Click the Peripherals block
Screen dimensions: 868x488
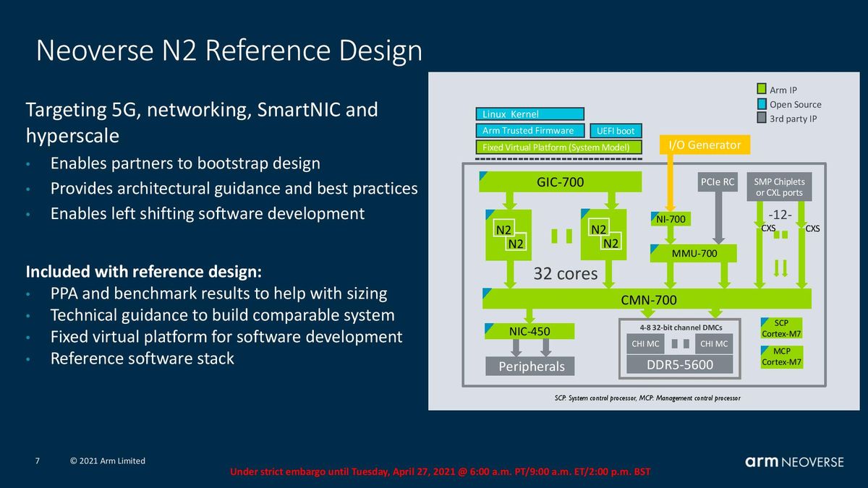click(531, 367)
